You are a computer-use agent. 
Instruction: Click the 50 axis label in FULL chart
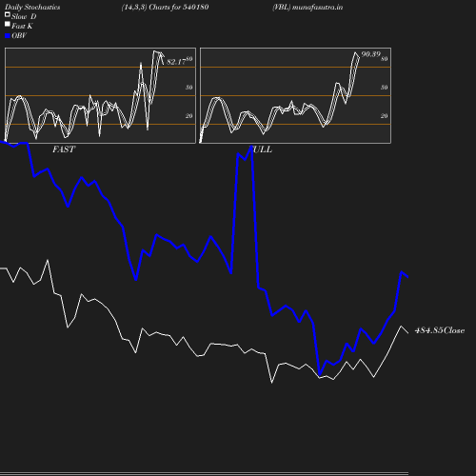384,88
